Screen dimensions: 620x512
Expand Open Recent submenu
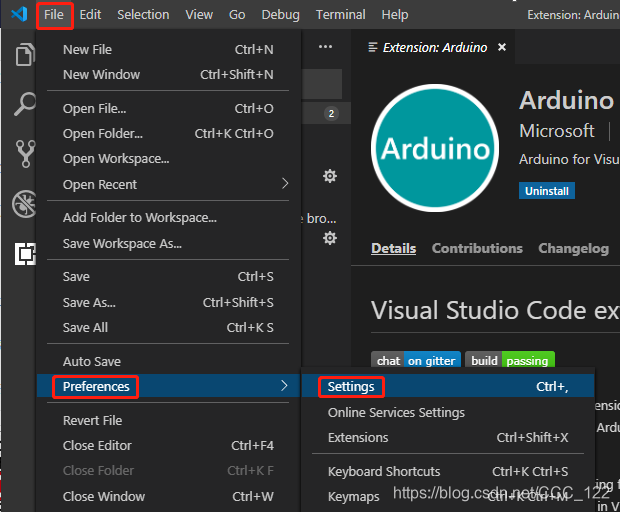coord(168,184)
